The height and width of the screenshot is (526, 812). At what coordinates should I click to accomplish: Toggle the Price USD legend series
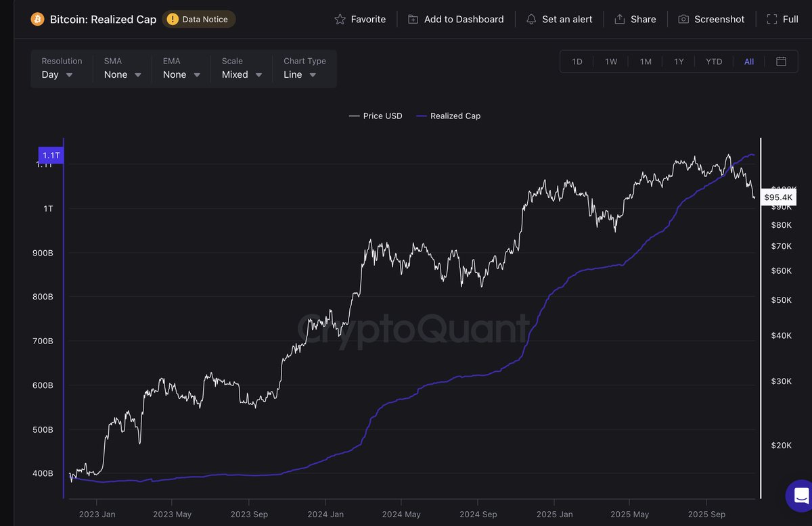coord(376,116)
